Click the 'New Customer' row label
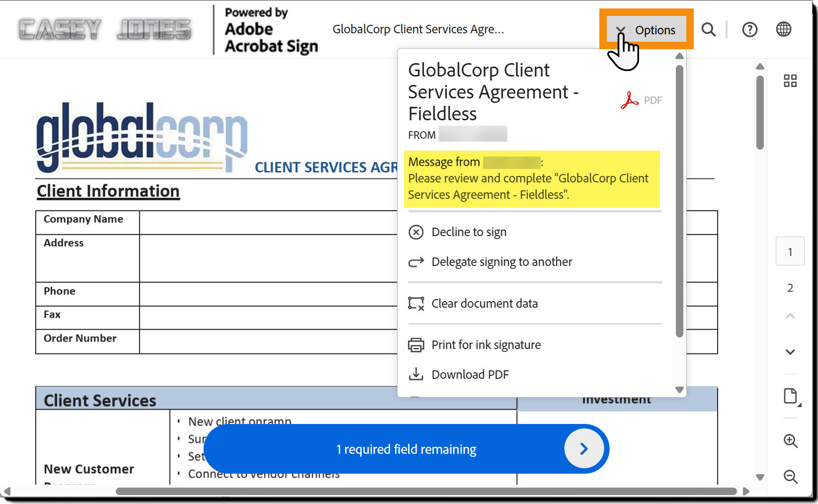 [x=89, y=469]
